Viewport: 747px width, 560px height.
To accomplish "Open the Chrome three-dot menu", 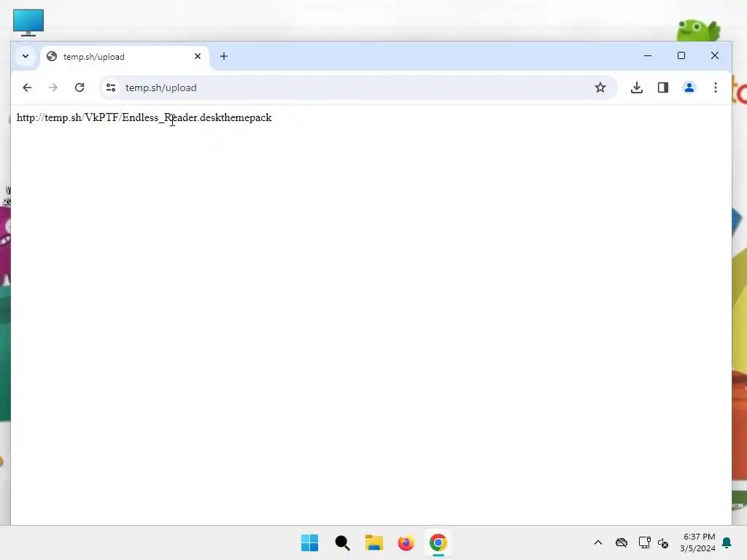I will tap(715, 87).
